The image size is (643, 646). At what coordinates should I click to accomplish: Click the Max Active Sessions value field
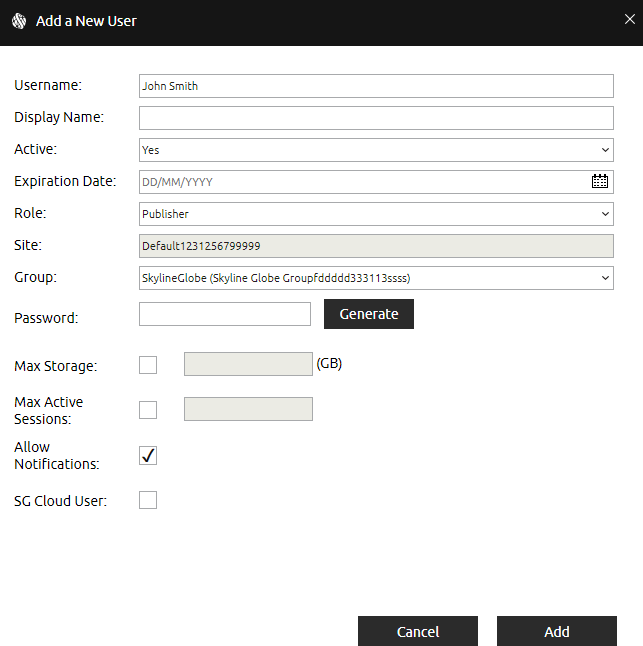coord(248,409)
